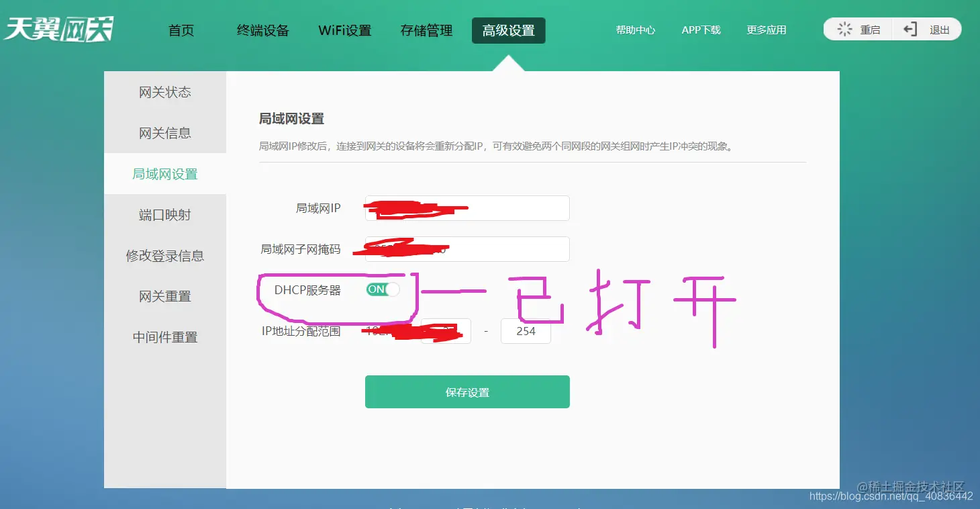Go to 端口映射 sidebar item
Screen dimensions: 980x509
coord(165,215)
